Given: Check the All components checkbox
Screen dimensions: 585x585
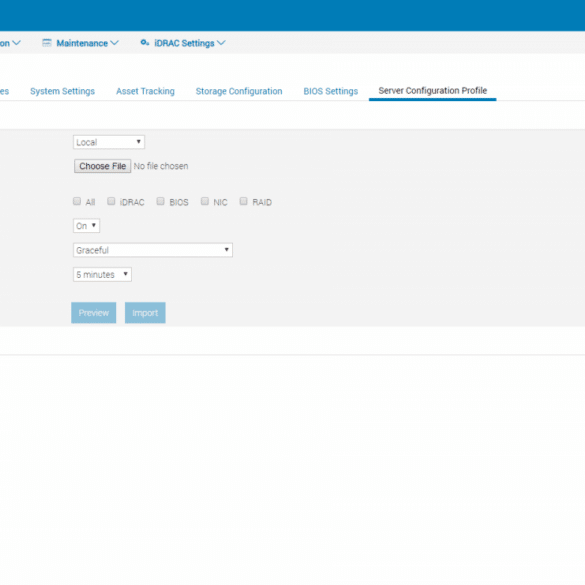Looking at the screenshot, I should point(77,201).
